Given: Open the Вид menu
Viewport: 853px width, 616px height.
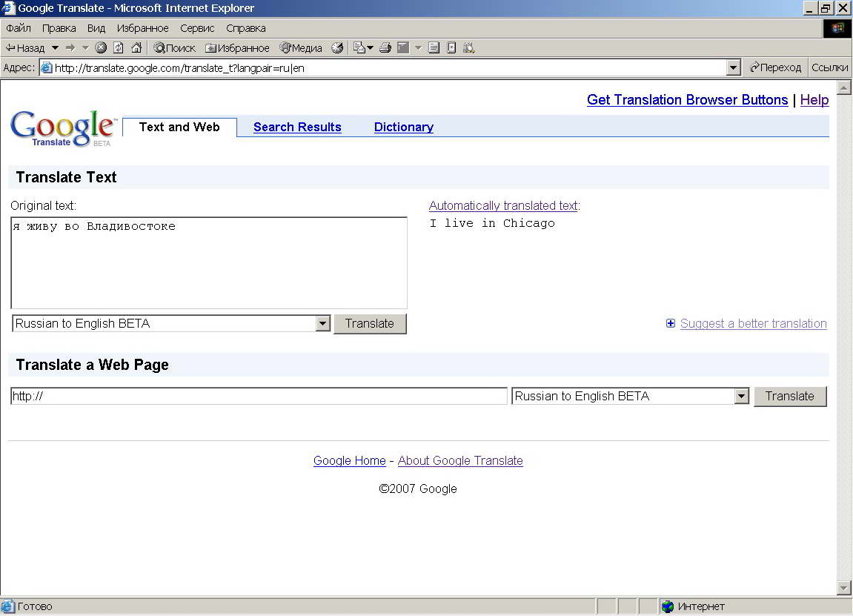Looking at the screenshot, I should (x=96, y=28).
